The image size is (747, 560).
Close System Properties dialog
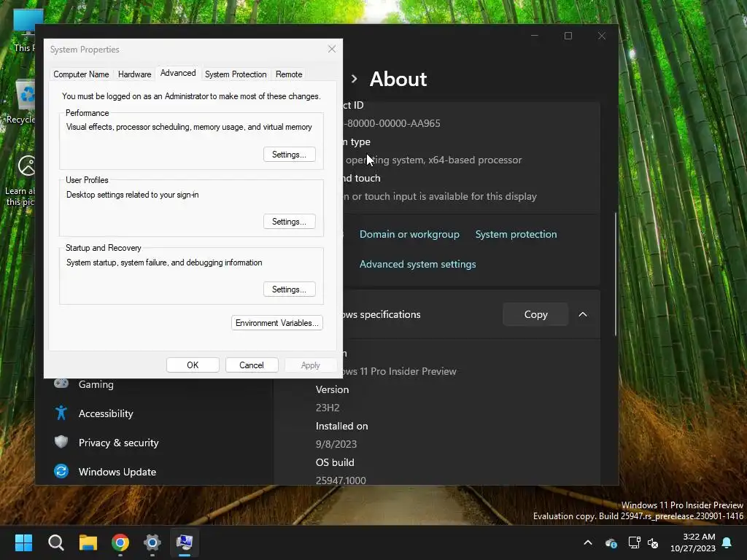[332, 49]
